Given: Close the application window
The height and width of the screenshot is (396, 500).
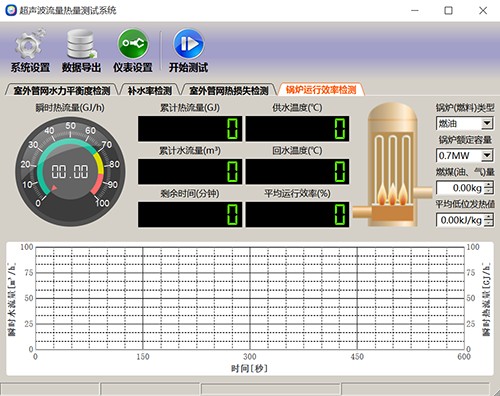Looking at the screenshot, I should pos(483,10).
